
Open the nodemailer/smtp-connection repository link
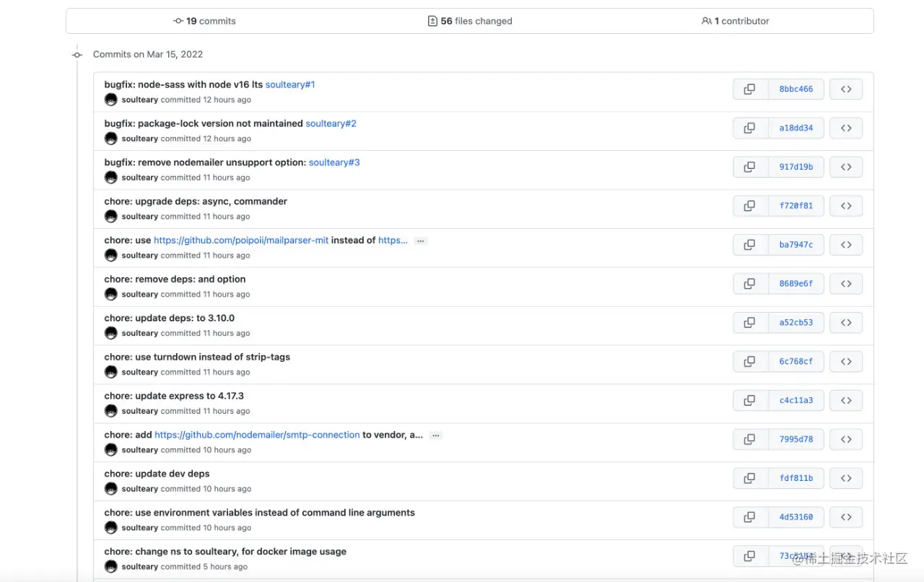256,435
